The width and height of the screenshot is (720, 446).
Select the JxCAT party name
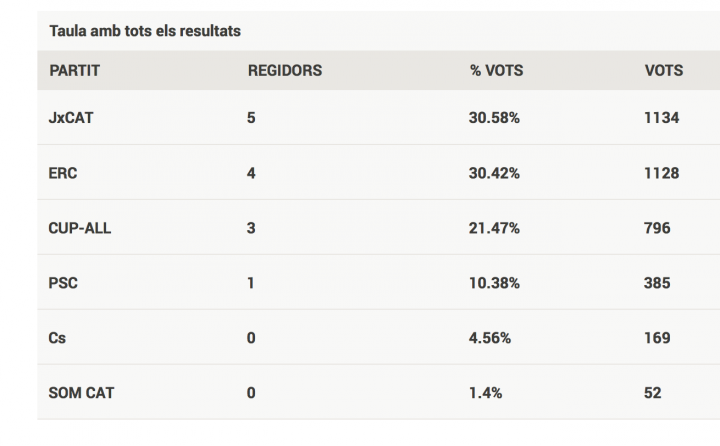(71, 118)
